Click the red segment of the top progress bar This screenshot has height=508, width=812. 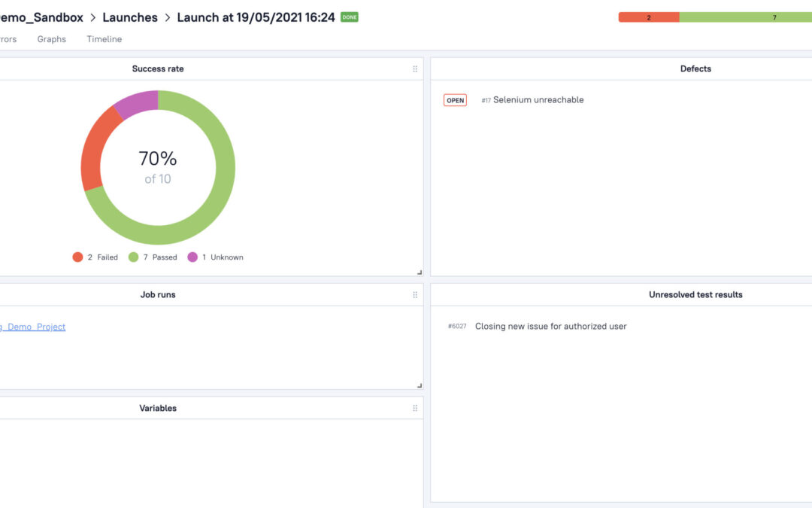pyautogui.click(x=648, y=17)
